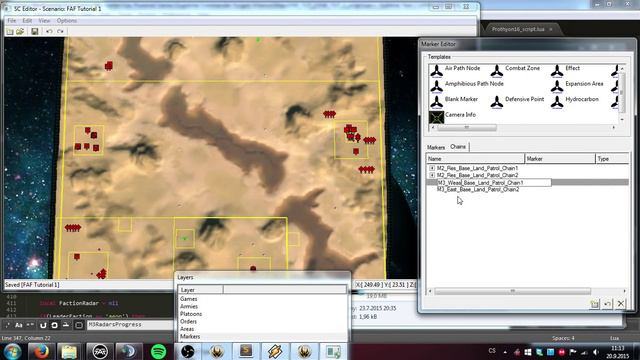Screen dimensions: 640x360
Task: Select Platoons layer in Layers panel
Action: 191,314
